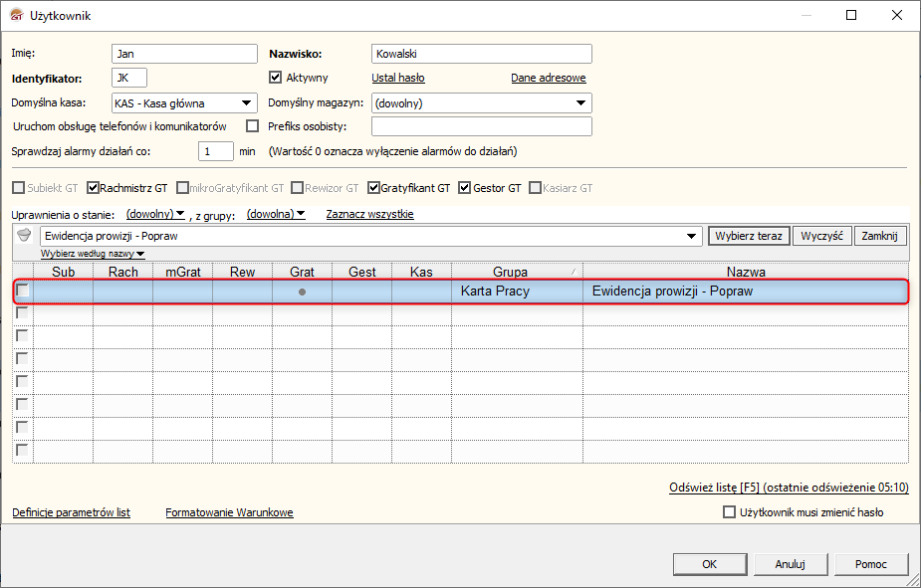Open the Ustal hasło link

[x=398, y=78]
